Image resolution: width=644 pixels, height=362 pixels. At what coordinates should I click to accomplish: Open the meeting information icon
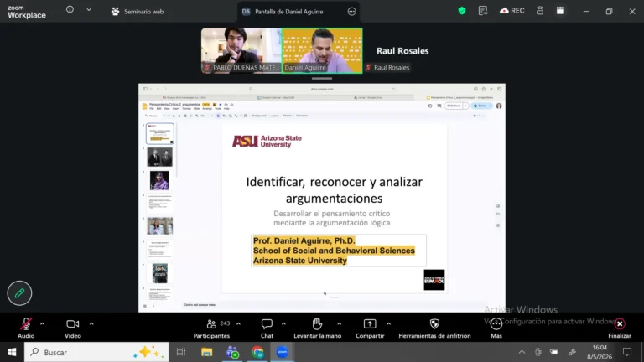pyautogui.click(x=70, y=9)
